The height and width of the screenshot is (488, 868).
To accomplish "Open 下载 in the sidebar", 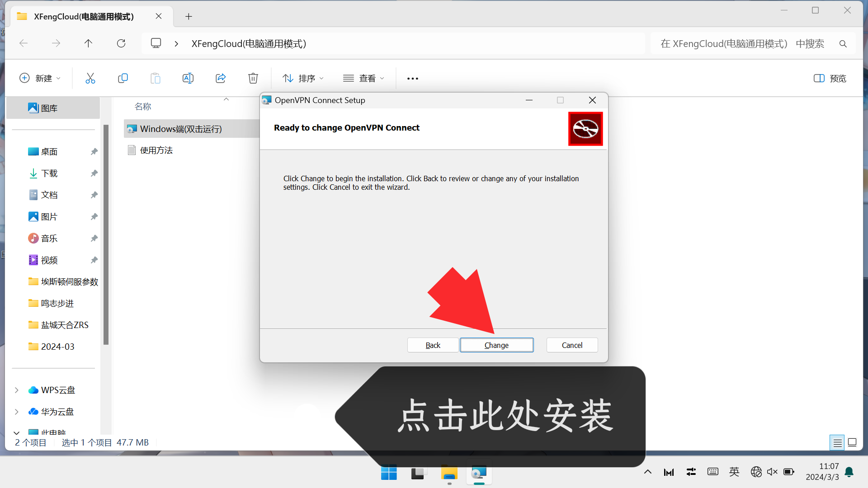I will [x=49, y=173].
